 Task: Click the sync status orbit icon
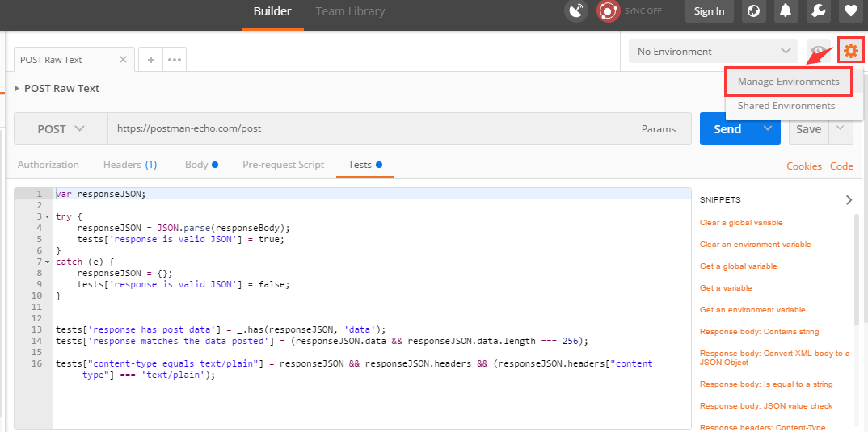pos(609,11)
